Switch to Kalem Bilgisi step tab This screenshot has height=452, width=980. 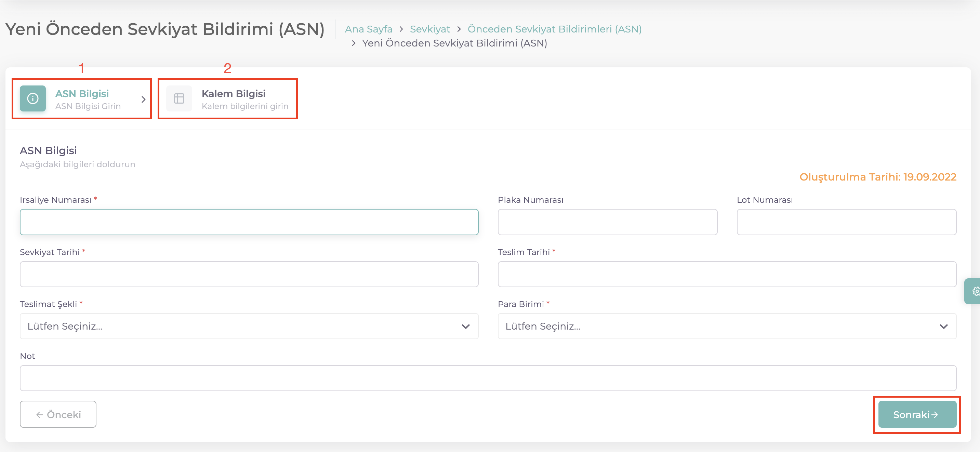tap(234, 98)
